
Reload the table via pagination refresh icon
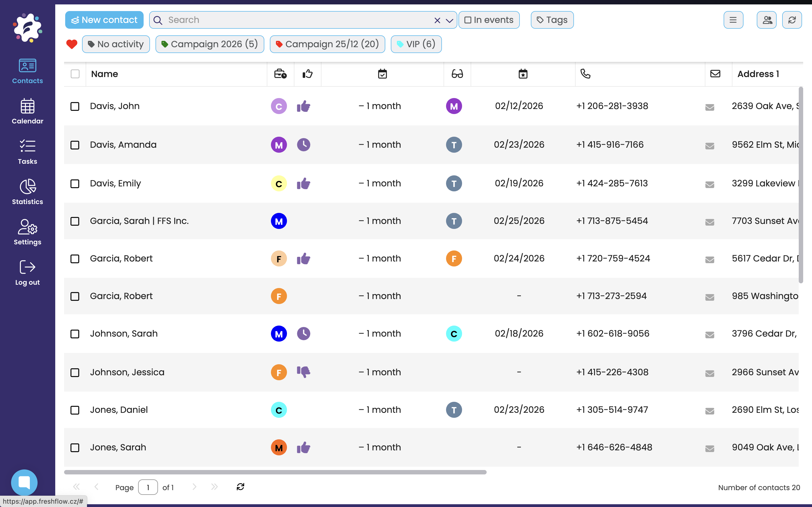click(241, 487)
